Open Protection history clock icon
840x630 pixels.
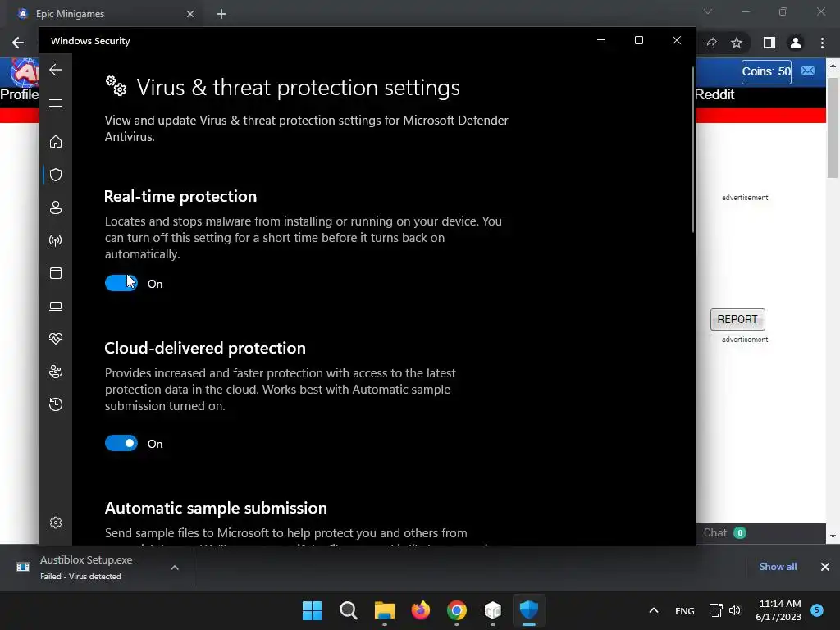coord(56,404)
